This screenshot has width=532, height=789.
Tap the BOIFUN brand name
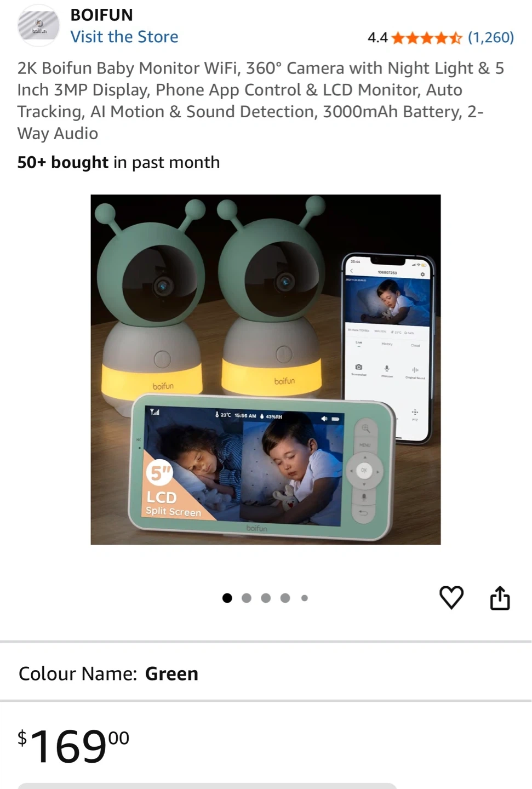tap(102, 15)
